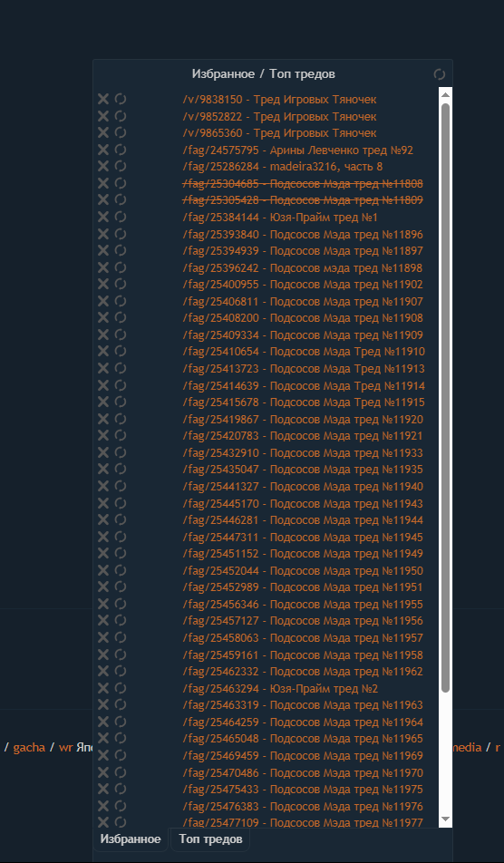Delete the madeira3216, часть 8 favorite entry

[103, 166]
